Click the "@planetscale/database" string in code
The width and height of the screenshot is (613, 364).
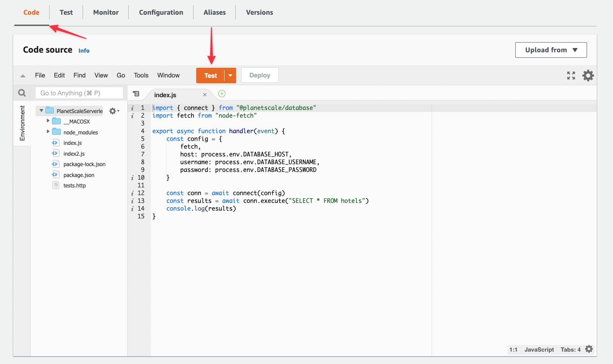276,108
